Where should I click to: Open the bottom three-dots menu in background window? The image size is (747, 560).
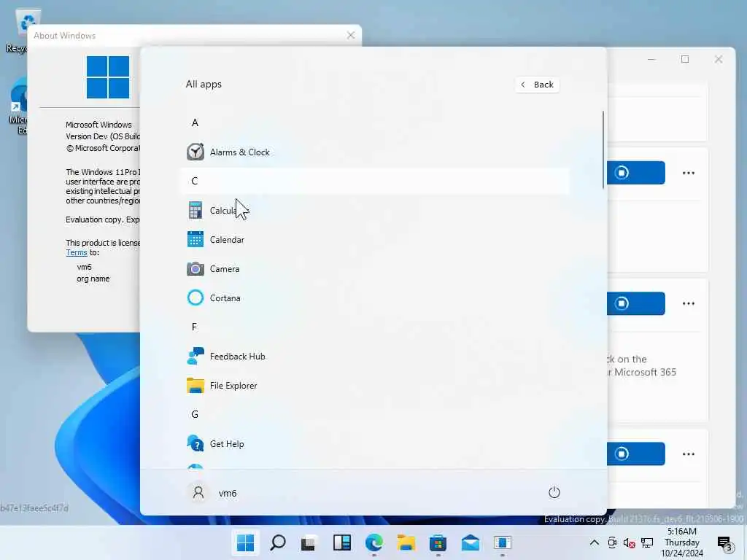pos(689,454)
